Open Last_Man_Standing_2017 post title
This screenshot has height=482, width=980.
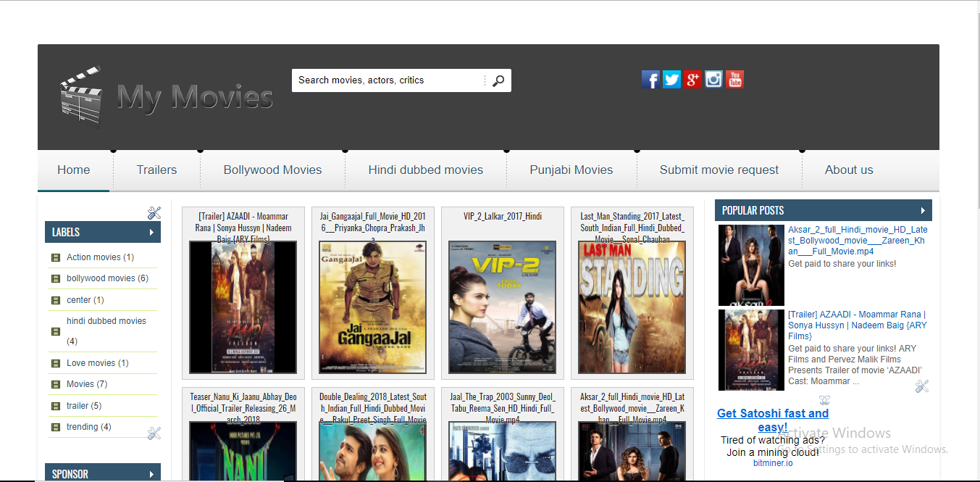[632, 227]
